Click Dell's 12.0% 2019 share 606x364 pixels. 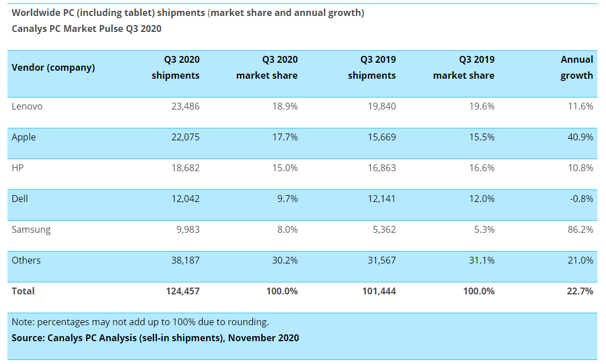(x=482, y=199)
